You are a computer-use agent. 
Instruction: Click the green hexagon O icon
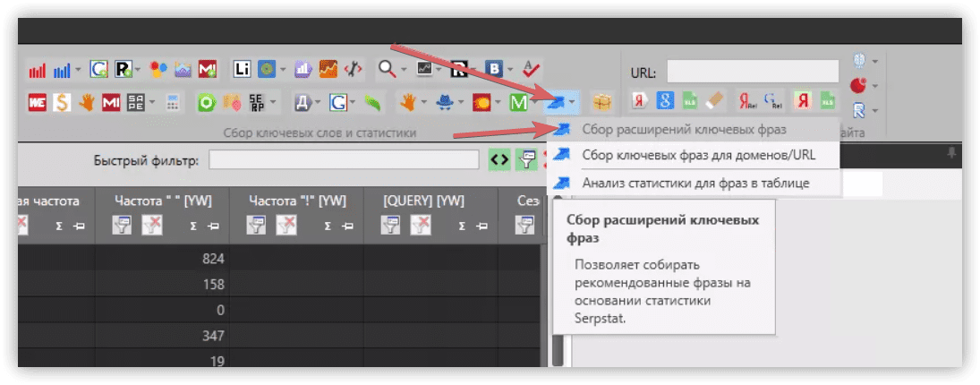[x=207, y=102]
